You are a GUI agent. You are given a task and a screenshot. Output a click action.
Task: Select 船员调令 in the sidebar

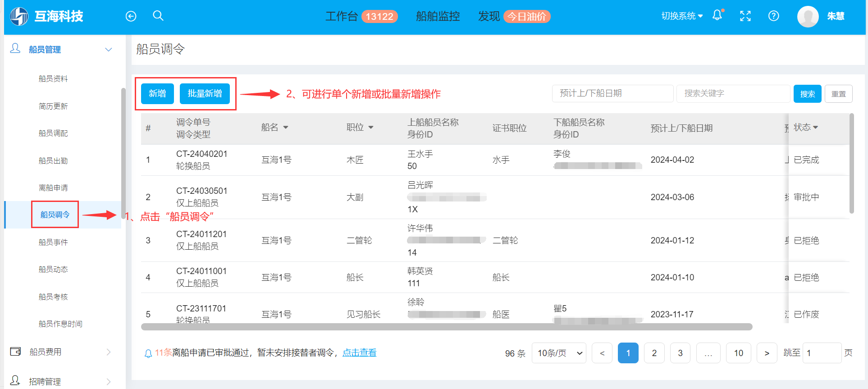pos(55,215)
